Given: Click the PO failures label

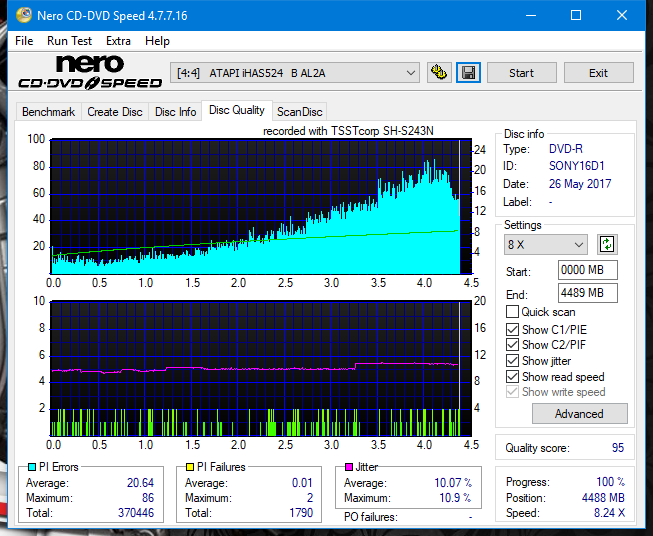Looking at the screenshot, I should (x=371, y=517).
